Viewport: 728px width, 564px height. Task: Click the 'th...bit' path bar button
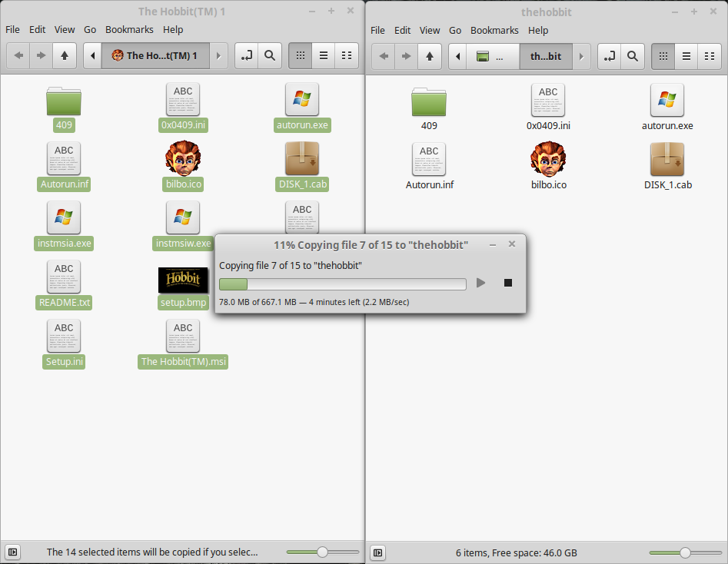pos(546,56)
